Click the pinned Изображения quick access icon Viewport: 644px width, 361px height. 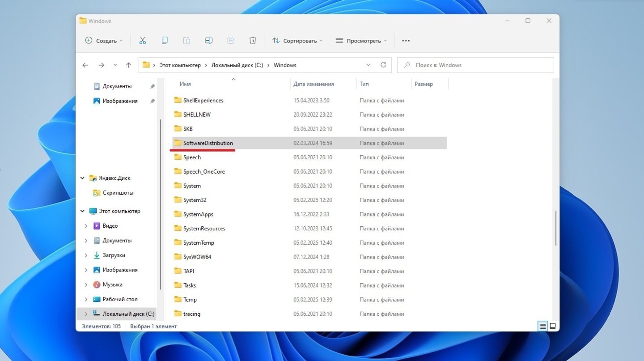(97, 101)
